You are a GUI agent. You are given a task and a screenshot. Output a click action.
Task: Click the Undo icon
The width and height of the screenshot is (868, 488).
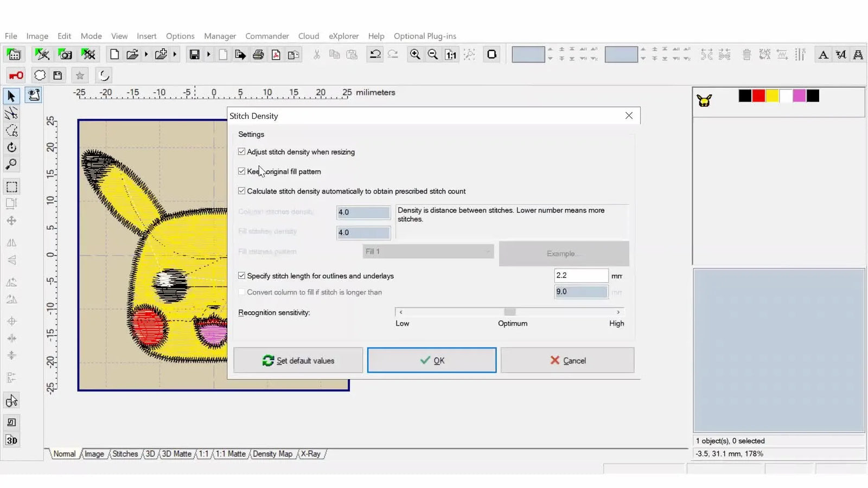375,54
